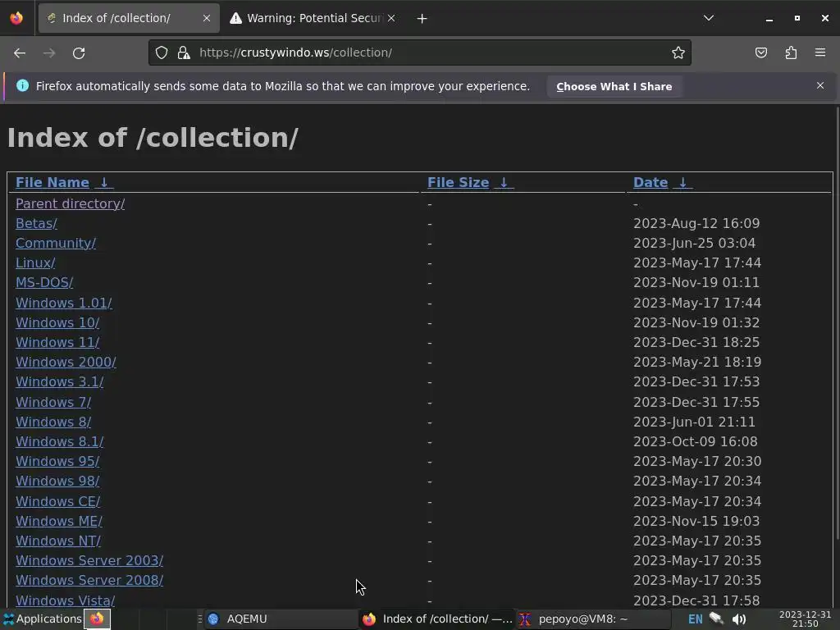
Task: Open the Windows 95/ folder
Action: (57, 461)
